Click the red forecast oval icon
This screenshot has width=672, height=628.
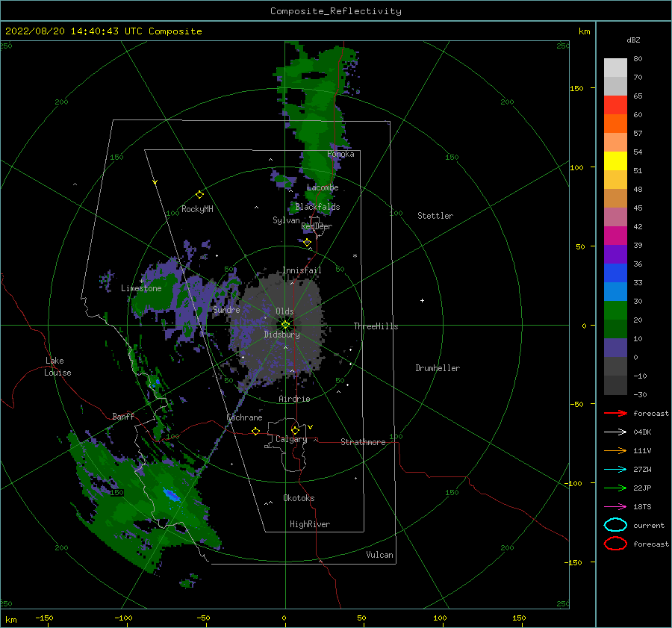[x=615, y=544]
